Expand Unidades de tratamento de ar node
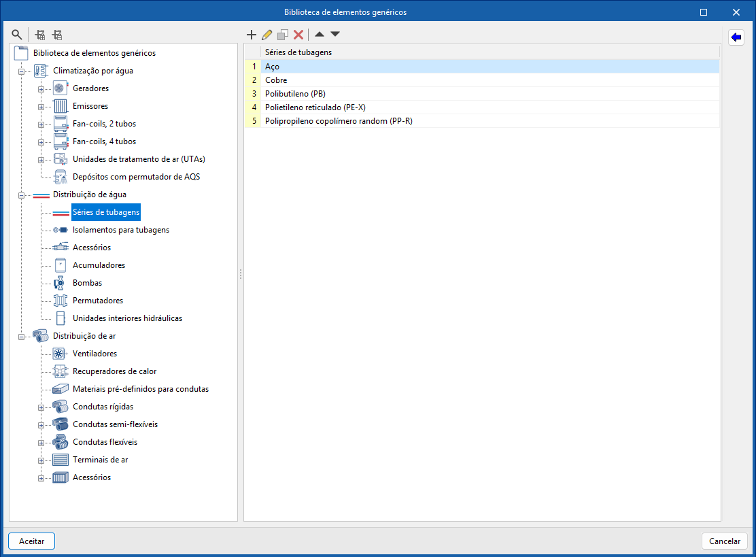The image size is (756, 557). click(x=41, y=160)
